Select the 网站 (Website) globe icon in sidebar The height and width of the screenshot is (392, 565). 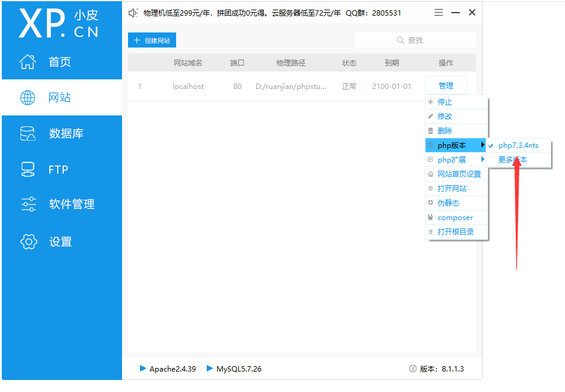coord(28,97)
